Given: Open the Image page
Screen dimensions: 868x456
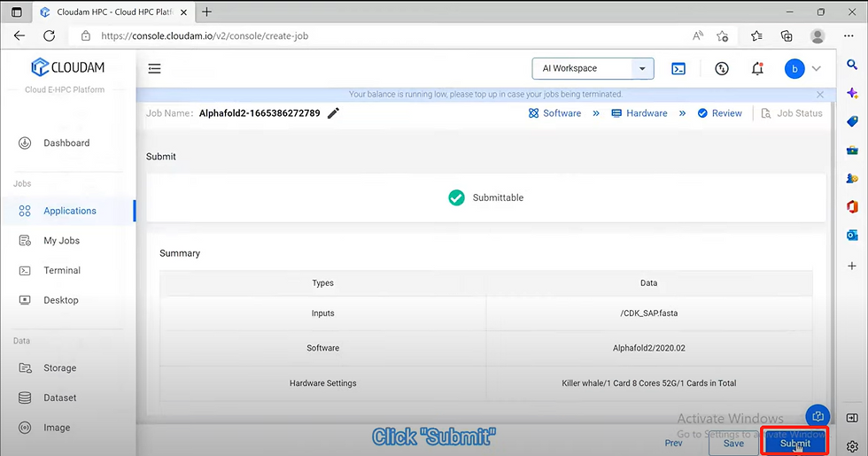Looking at the screenshot, I should point(57,428).
